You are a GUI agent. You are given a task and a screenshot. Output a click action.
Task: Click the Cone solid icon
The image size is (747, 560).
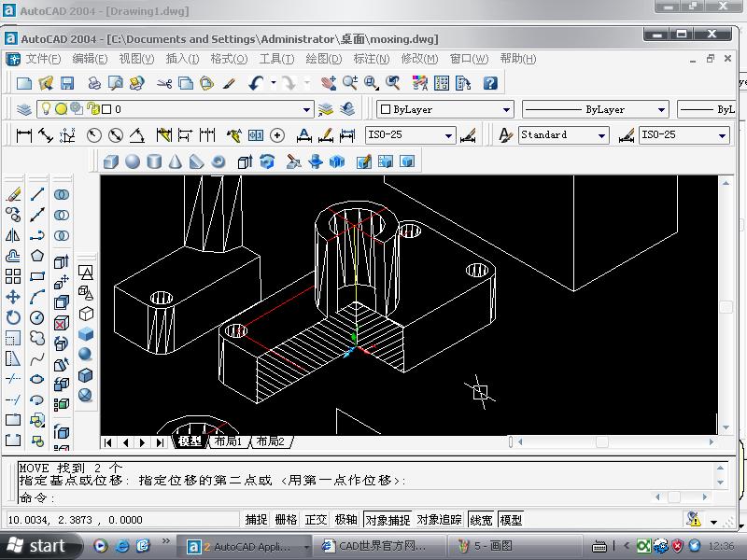point(176,161)
